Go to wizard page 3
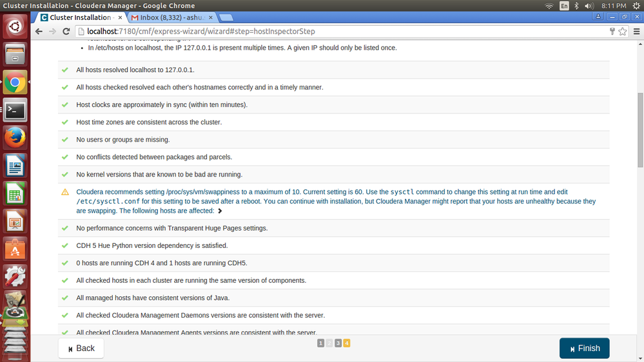 pyautogui.click(x=338, y=343)
